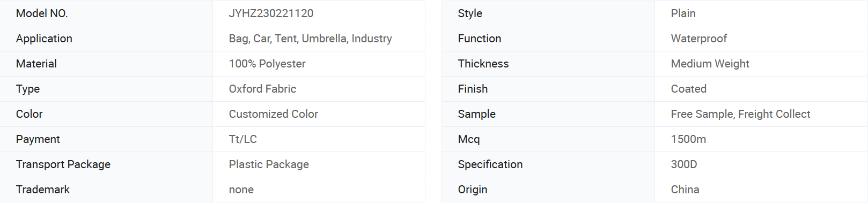Click the Model NO. label
Viewport: 868px width, 204px height.
(x=42, y=13)
